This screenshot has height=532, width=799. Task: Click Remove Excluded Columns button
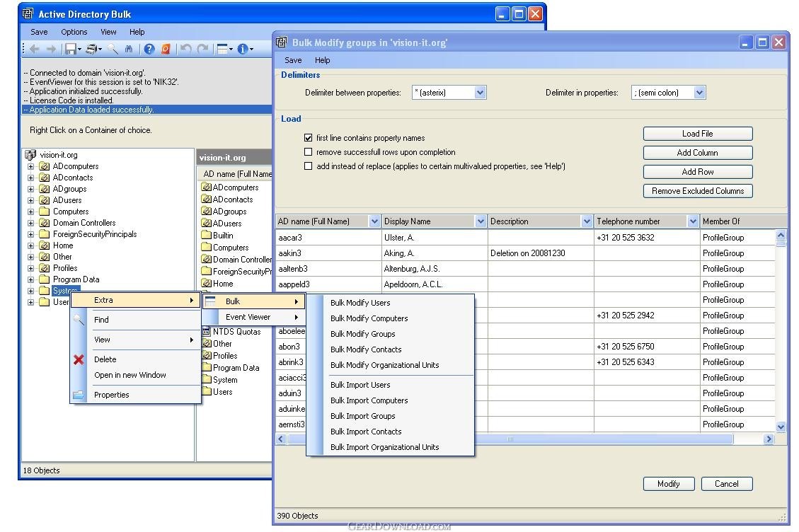698,191
